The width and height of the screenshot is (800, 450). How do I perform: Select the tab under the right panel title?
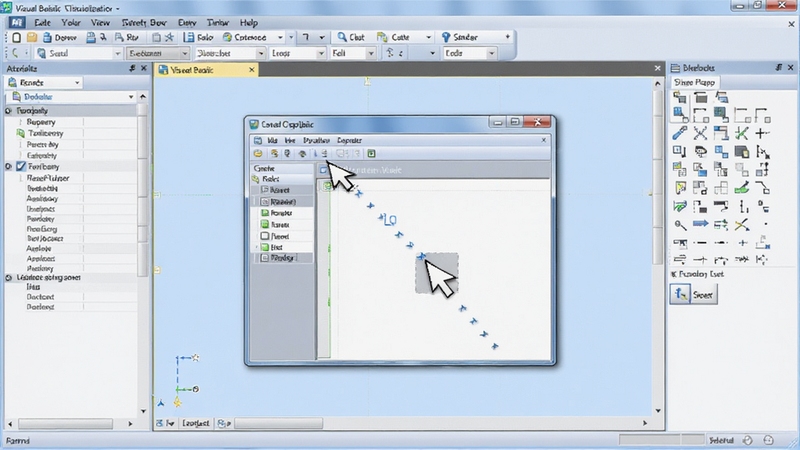pyautogui.click(x=694, y=82)
